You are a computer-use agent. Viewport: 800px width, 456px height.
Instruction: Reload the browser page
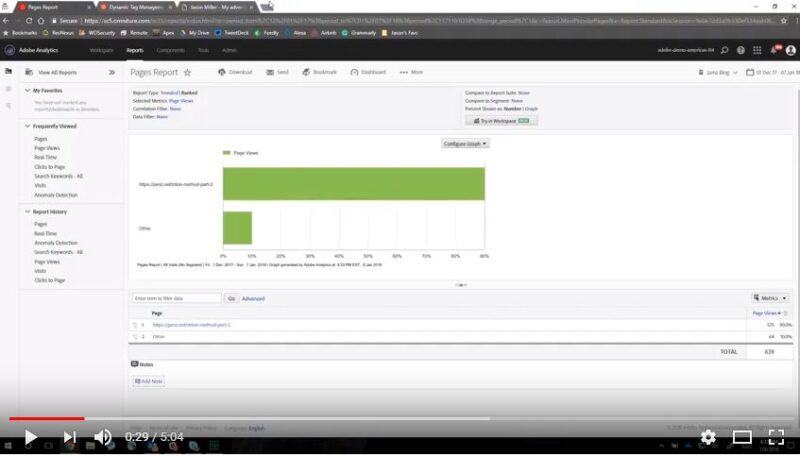click(29, 21)
